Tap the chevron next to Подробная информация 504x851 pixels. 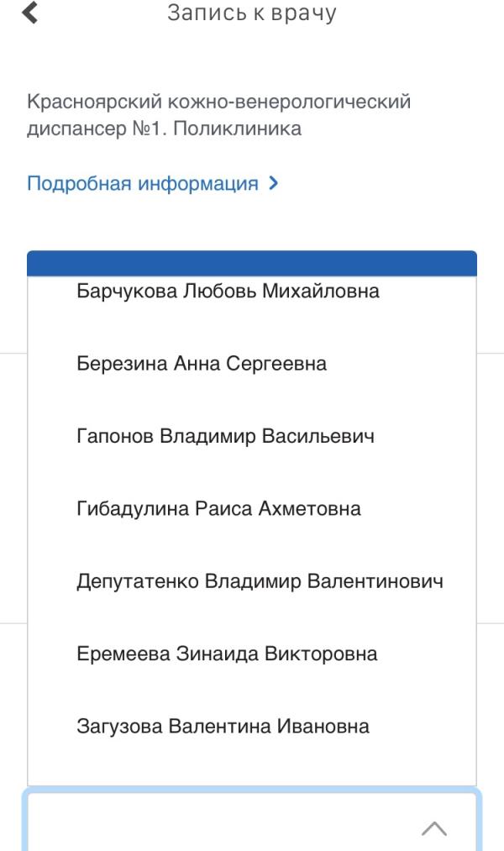pos(274,183)
